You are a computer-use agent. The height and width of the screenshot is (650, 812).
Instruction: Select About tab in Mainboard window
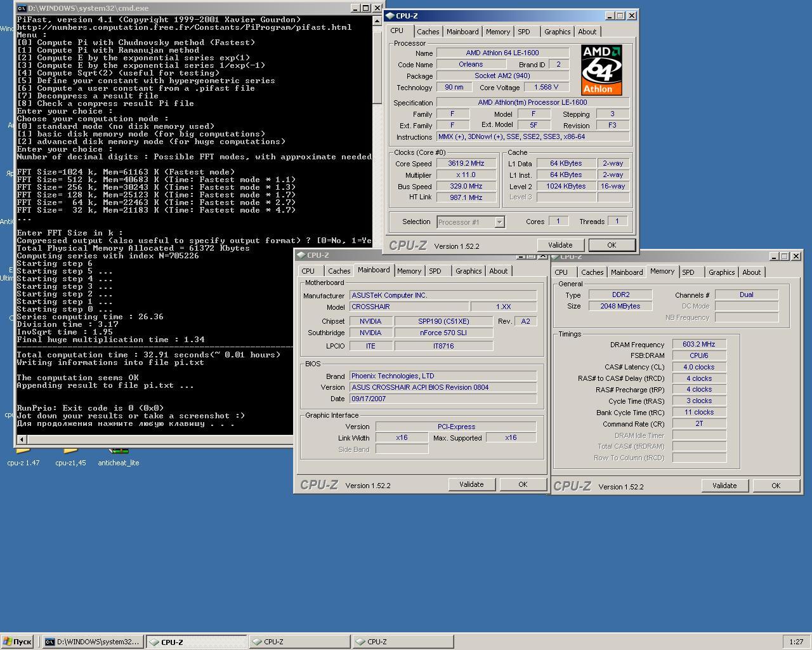click(x=498, y=271)
